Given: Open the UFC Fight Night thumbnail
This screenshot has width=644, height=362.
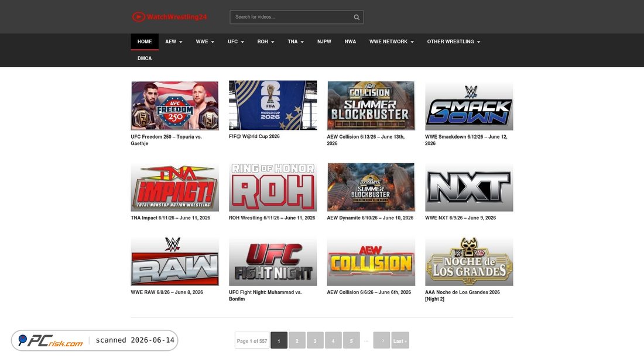Looking at the screenshot, I should (273, 261).
